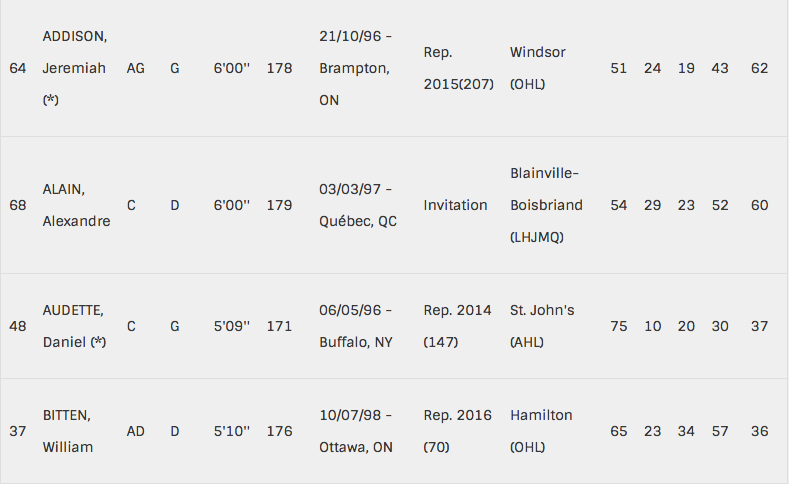The height and width of the screenshot is (484, 789).
Task: Select Blainville-Boisbriand (LHJMQ) team text
Action: click(546, 205)
